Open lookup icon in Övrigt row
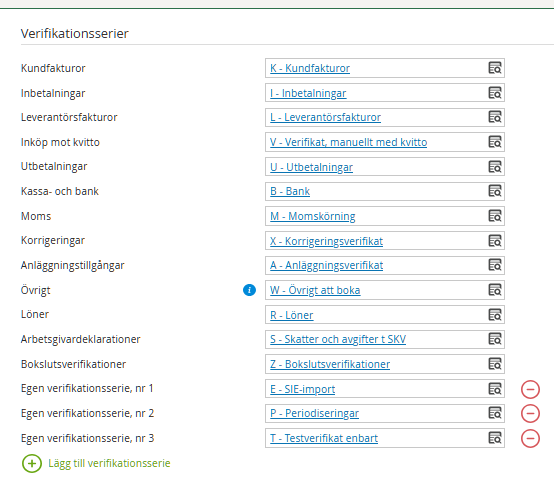The width and height of the screenshot is (554, 495). (495, 290)
